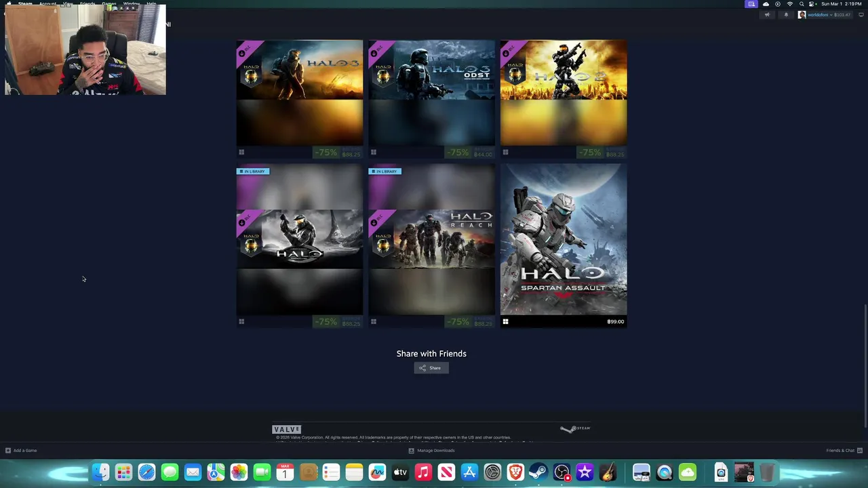Open Messages from the dock

click(170, 472)
